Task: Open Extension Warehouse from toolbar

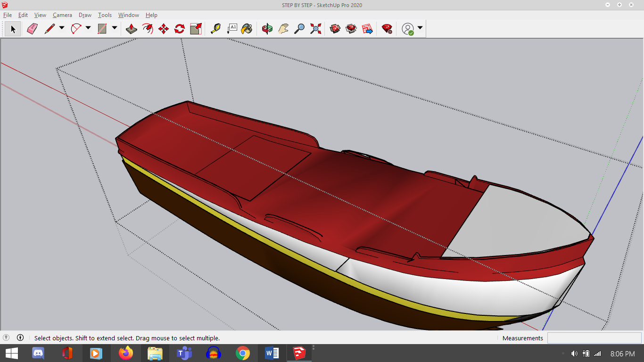Action: 351,29
